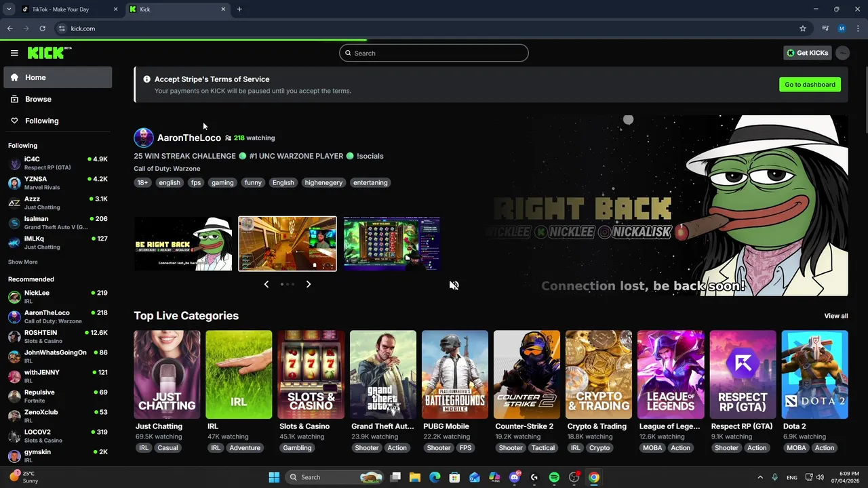Viewport: 868px width, 488px height.
Task: Unmute the featured stream player
Action: 454,285
